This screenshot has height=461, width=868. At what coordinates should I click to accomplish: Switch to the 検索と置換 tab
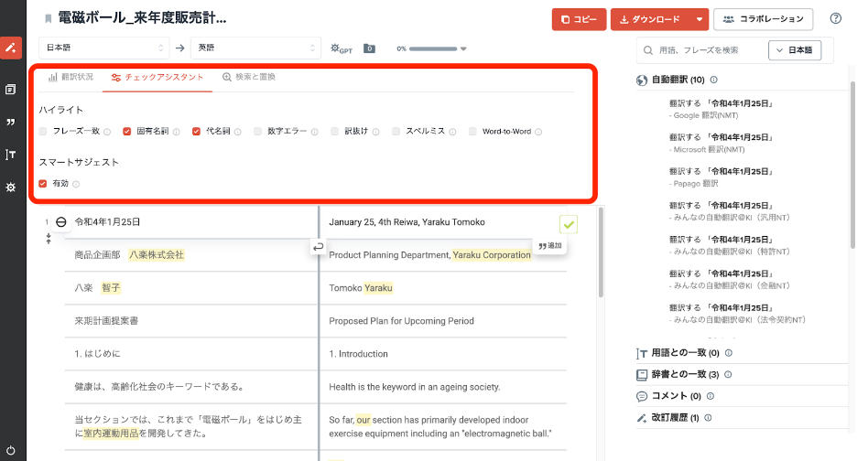pyautogui.click(x=248, y=78)
